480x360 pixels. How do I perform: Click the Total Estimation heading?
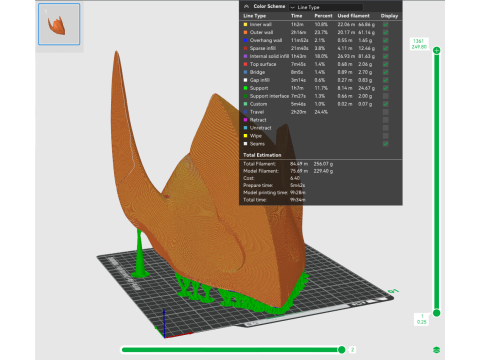tap(262, 155)
